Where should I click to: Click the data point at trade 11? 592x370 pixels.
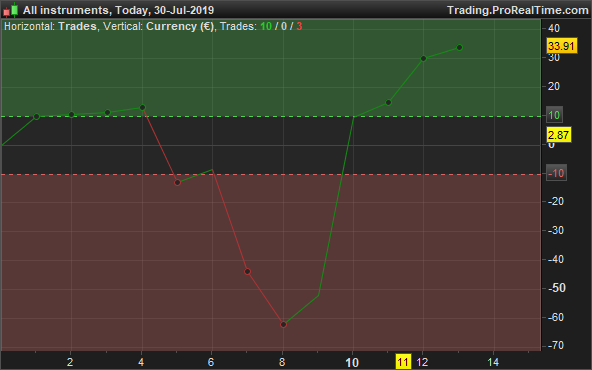coord(388,102)
